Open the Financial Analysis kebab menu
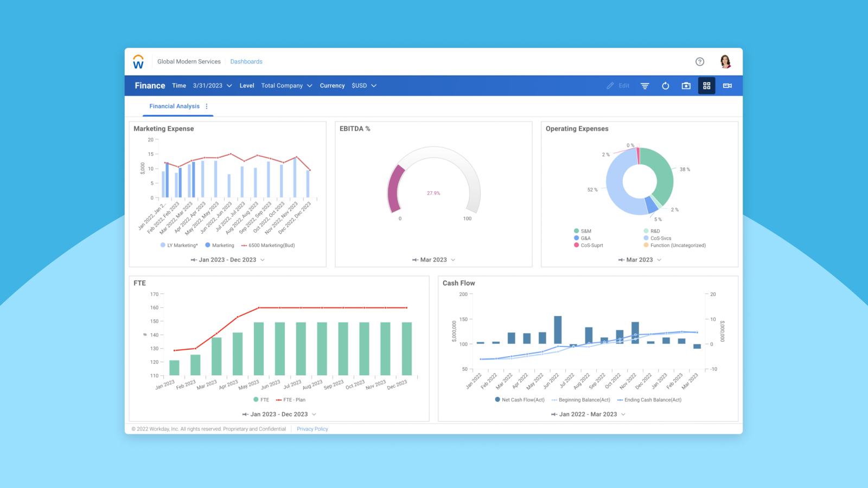Image resolution: width=868 pixels, height=488 pixels. tap(206, 106)
